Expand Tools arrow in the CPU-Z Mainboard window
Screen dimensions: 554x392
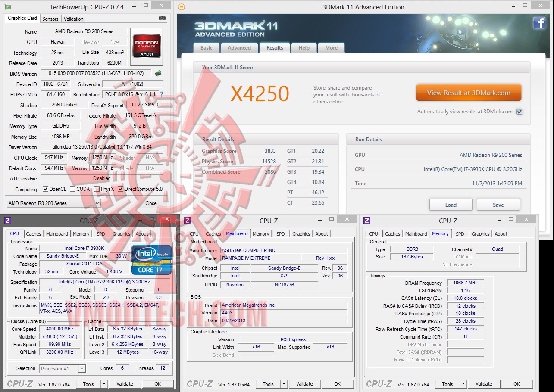(284, 384)
